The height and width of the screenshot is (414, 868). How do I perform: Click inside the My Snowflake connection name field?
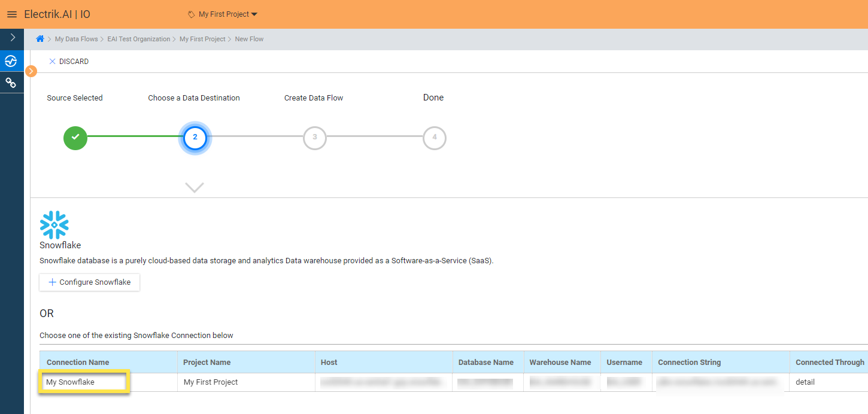point(83,382)
